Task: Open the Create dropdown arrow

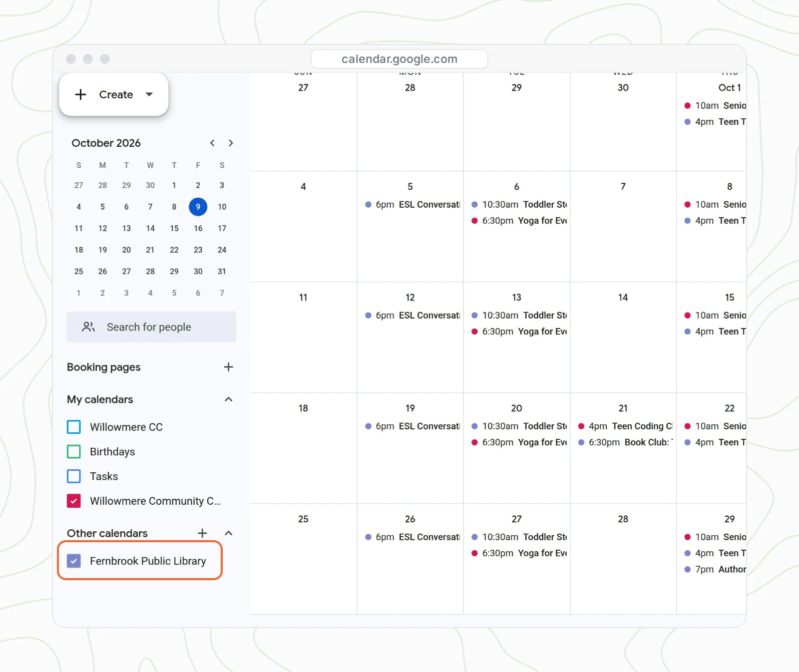Action: pos(149,94)
